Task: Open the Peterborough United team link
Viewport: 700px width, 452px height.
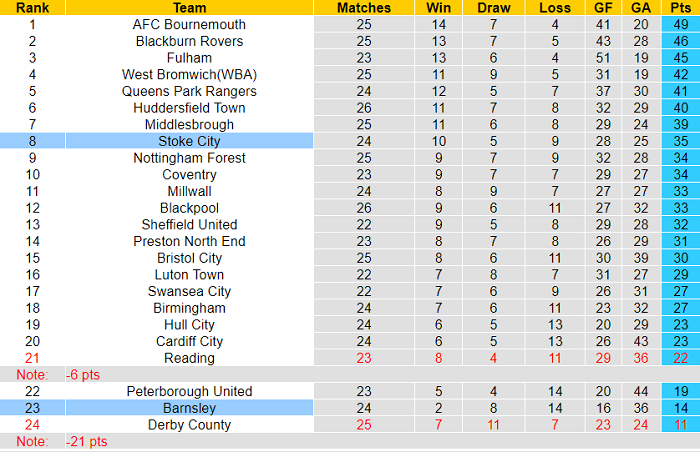Action: coord(189,391)
